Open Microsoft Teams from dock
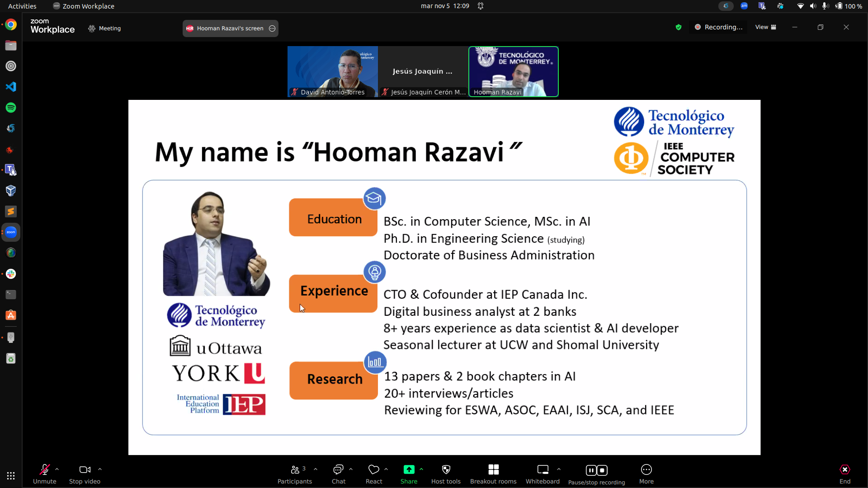This screenshot has height=488, width=868. click(x=11, y=170)
